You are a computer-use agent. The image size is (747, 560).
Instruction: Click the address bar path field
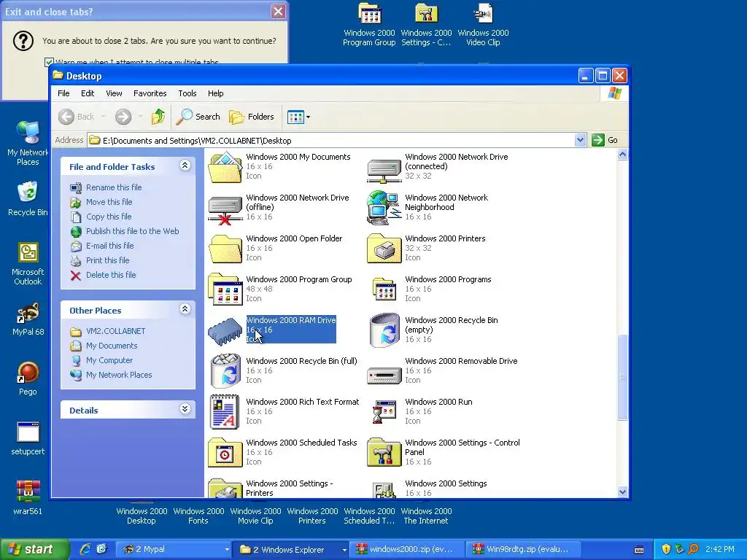pyautogui.click(x=331, y=140)
